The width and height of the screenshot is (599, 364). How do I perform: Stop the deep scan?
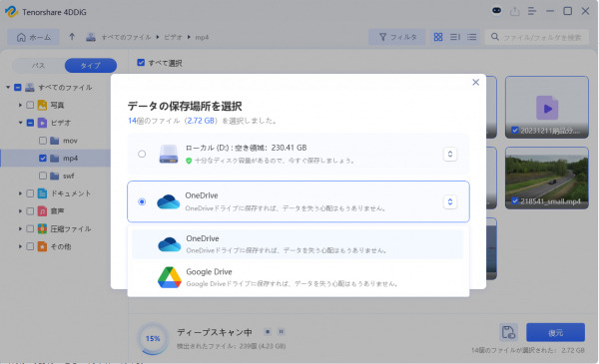pos(268,331)
